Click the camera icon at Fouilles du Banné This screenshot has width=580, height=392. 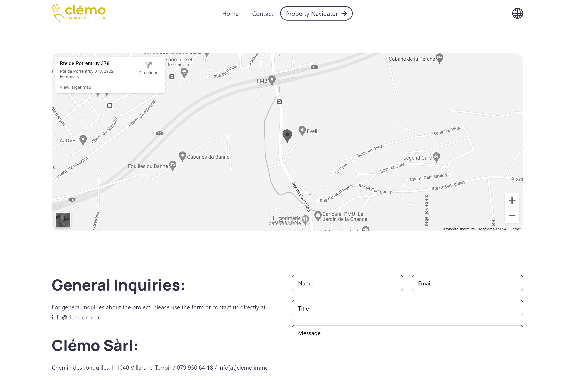point(173,164)
